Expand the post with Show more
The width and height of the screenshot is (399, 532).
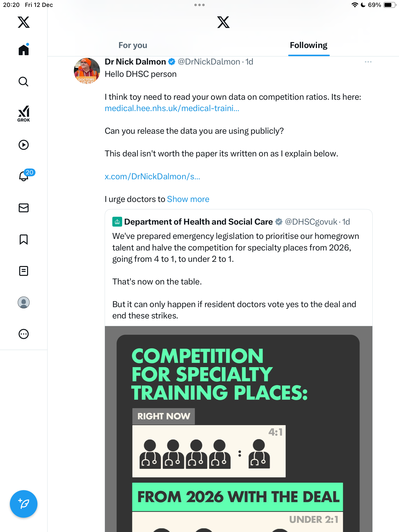pyautogui.click(x=188, y=199)
